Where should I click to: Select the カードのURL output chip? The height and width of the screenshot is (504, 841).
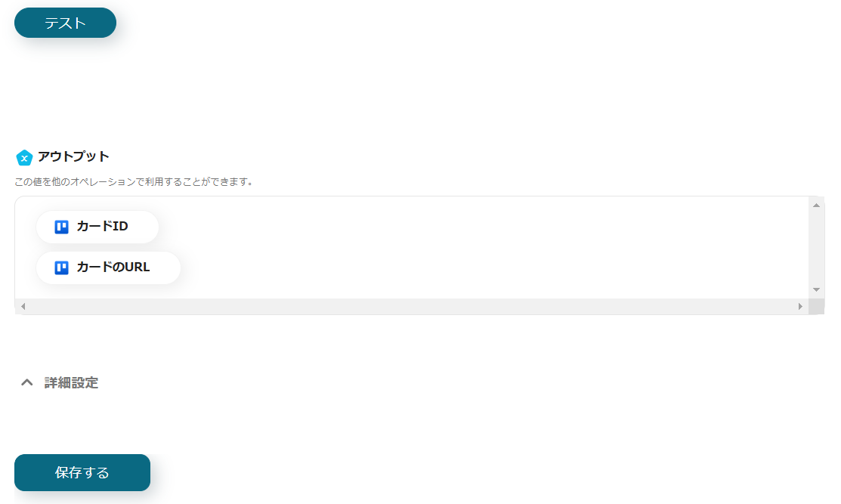[x=108, y=267]
